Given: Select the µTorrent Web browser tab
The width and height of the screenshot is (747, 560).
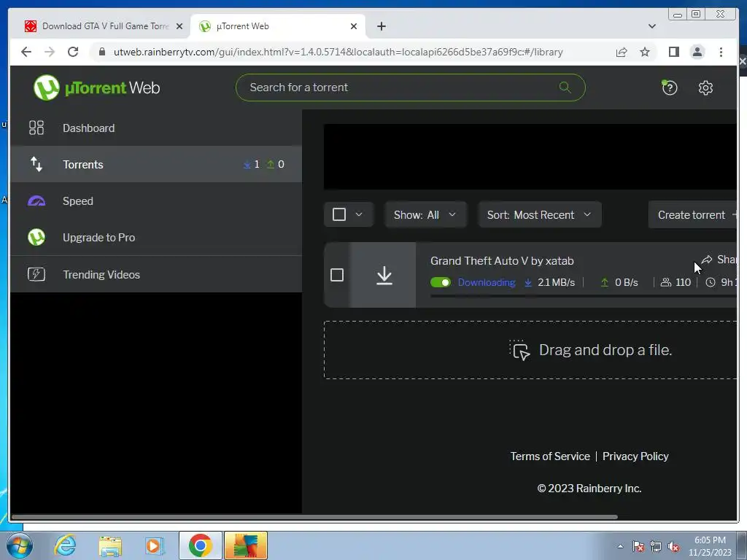Looking at the screenshot, I should pos(278,26).
